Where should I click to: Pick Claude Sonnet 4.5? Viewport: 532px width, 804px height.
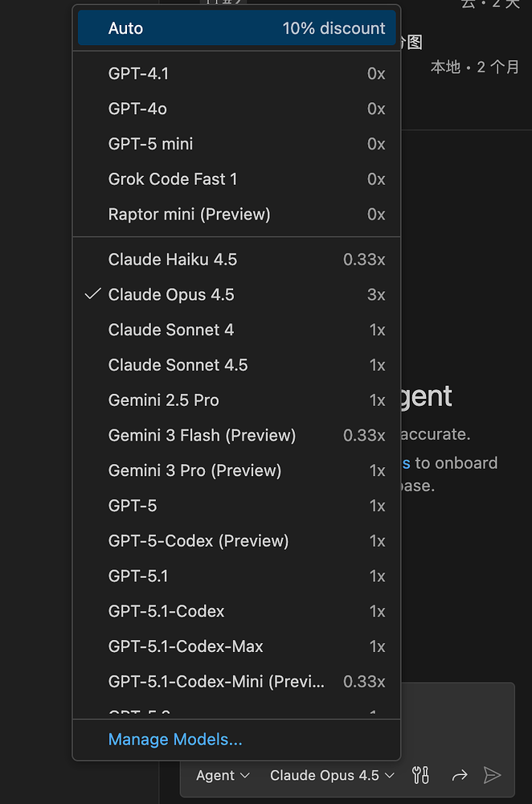(x=236, y=365)
